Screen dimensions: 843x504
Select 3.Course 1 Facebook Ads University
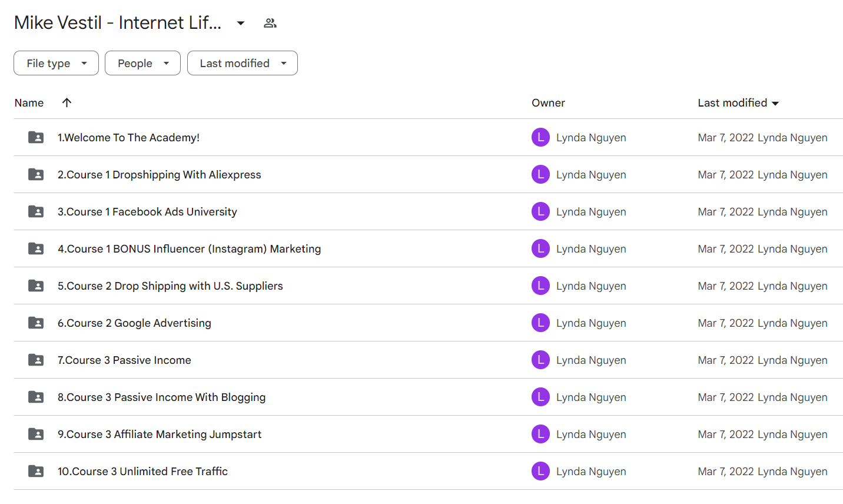coord(147,211)
